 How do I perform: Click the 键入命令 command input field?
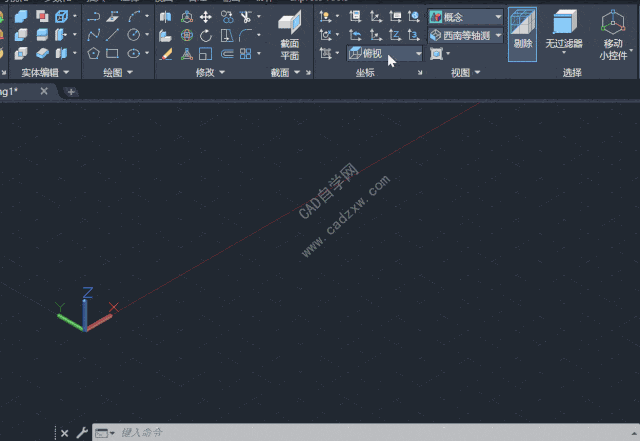pyautogui.click(x=300, y=433)
